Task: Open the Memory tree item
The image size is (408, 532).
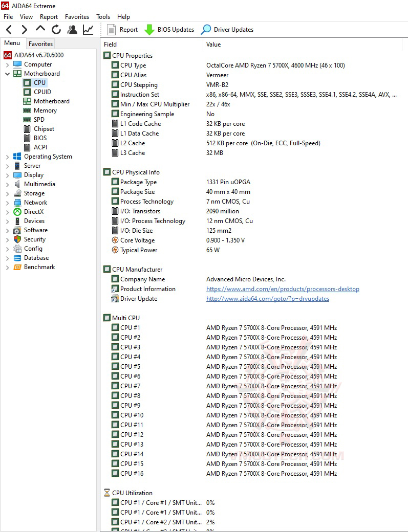Action: 40,110
